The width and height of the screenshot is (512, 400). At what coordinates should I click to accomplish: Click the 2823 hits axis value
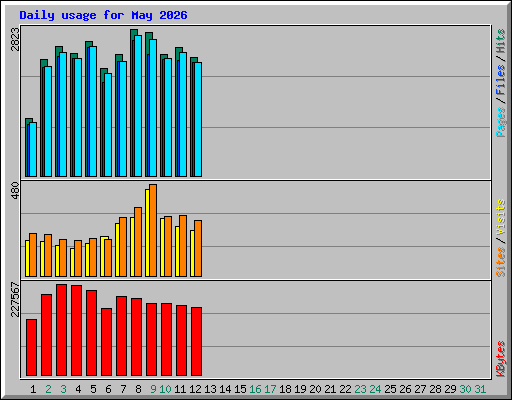point(15,39)
